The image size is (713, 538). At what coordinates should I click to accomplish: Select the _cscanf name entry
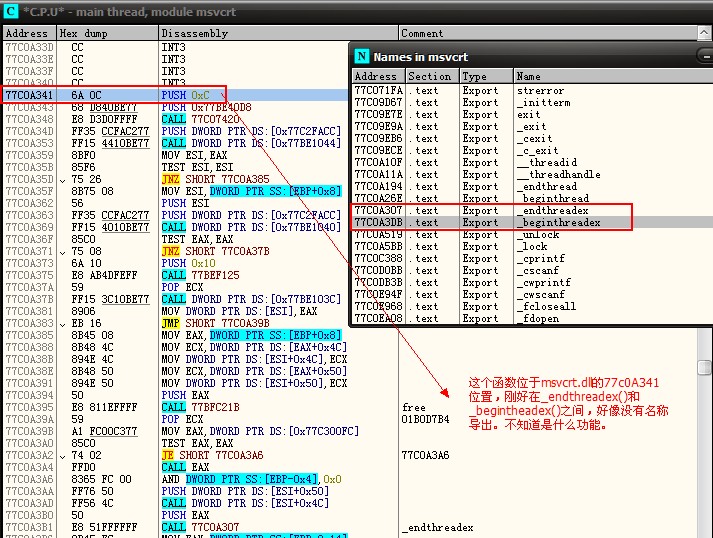pos(538,271)
